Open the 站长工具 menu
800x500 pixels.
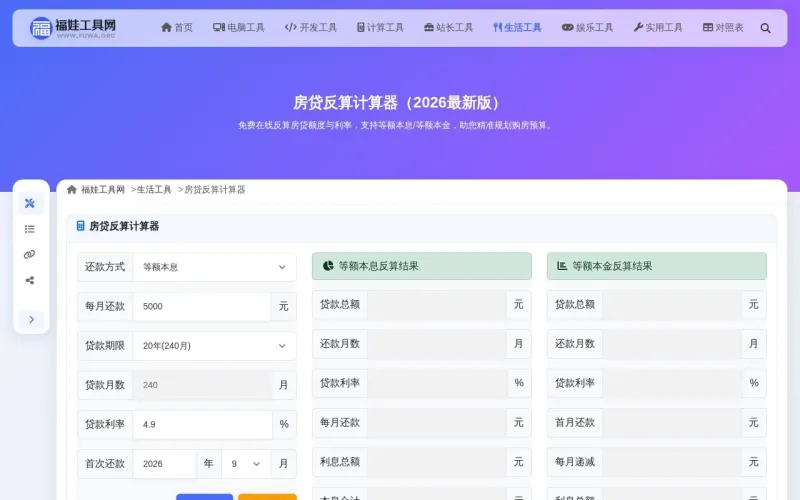[448, 28]
